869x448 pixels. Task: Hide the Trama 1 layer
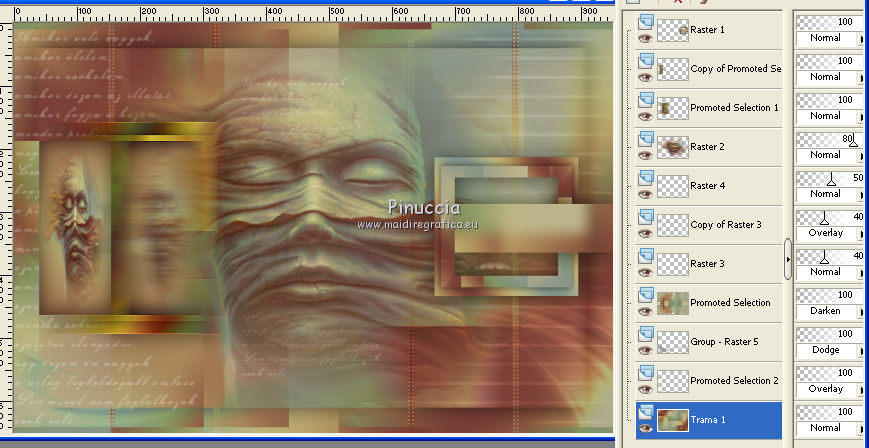(x=645, y=428)
